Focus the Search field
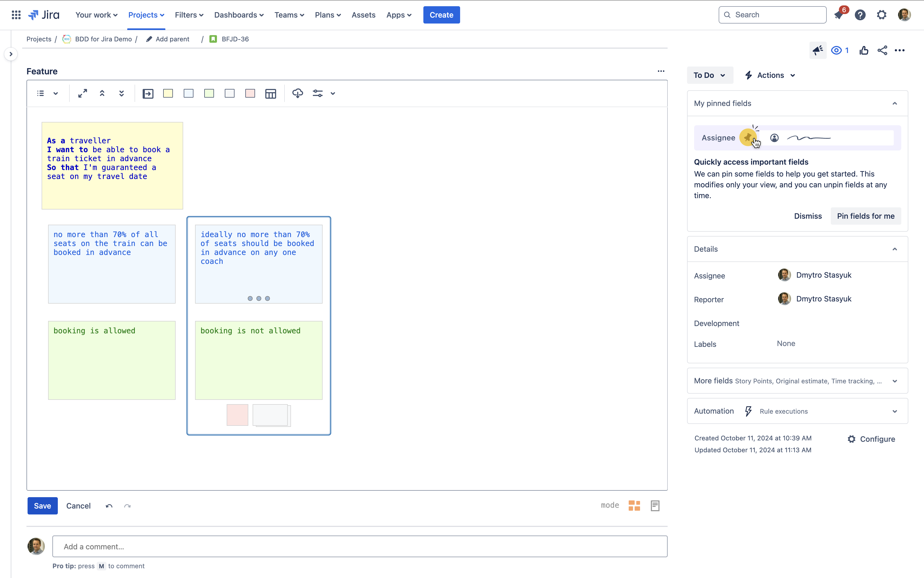Screen dimensions: 924x578 pyautogui.click(x=772, y=15)
